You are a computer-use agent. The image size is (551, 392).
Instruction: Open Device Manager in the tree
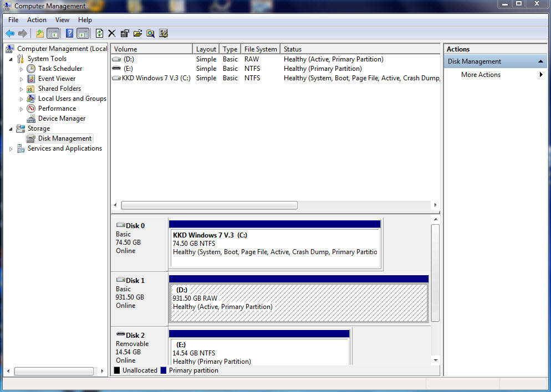point(62,118)
